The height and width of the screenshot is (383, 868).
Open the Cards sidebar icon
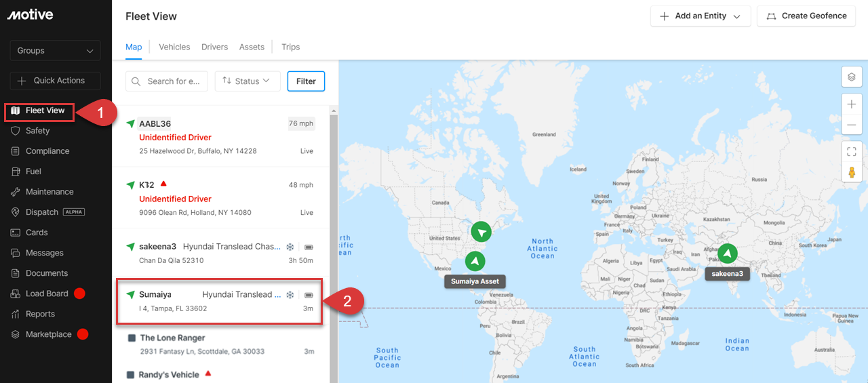(x=16, y=233)
